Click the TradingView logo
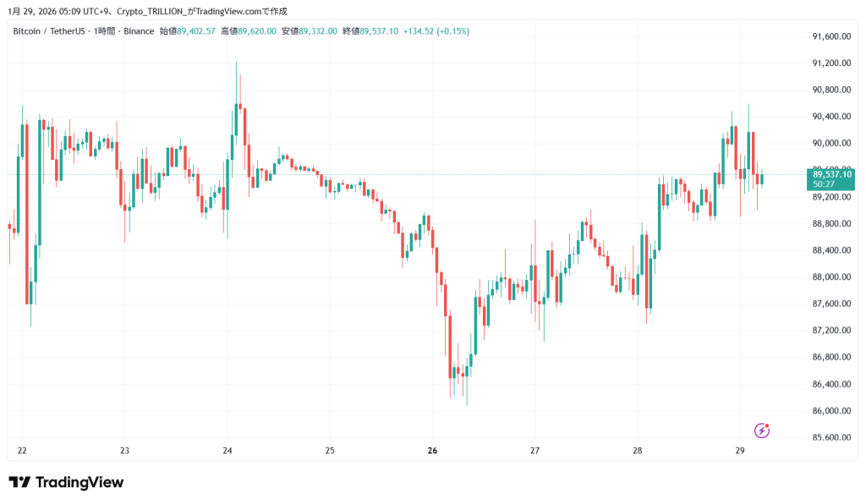Viewport: 866px width, 504px height. [x=66, y=482]
